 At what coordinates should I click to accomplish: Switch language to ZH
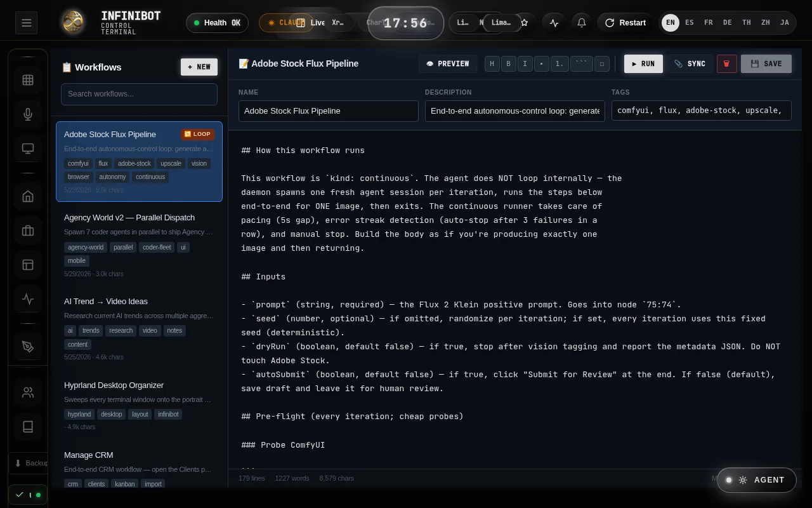[766, 23]
